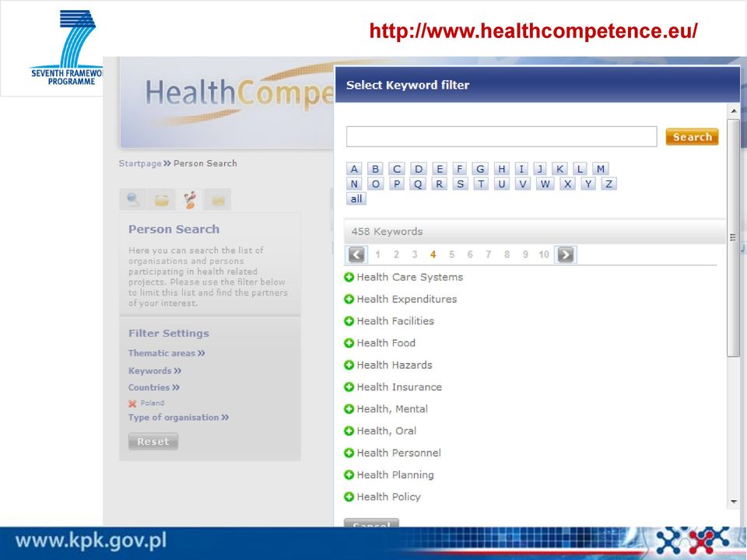The image size is (747, 560).
Task: Select the person search tab icon
Action: pyautogui.click(x=190, y=199)
